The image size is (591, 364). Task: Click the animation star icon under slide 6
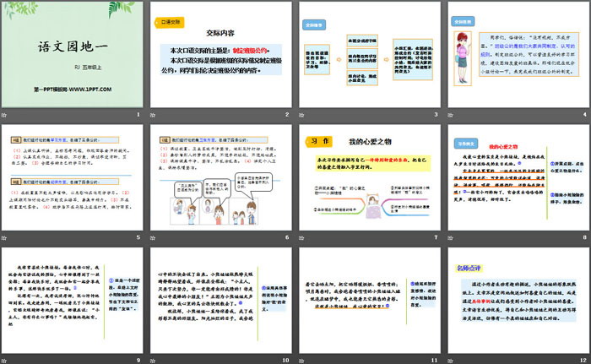tap(153, 237)
